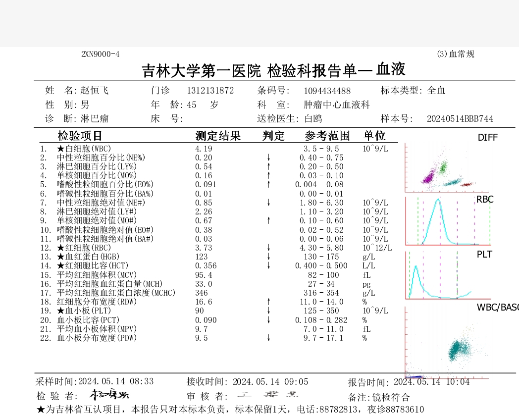Click the 参考范围 column header
The width and height of the screenshot is (519, 420).
click(327, 136)
